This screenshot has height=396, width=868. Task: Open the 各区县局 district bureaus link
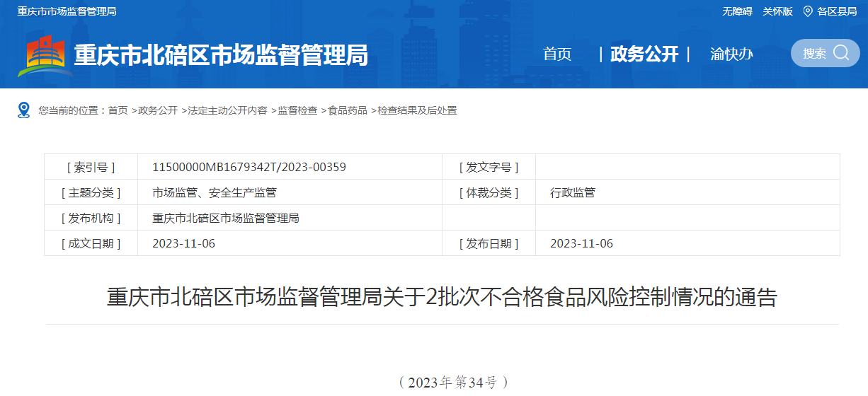(x=837, y=11)
